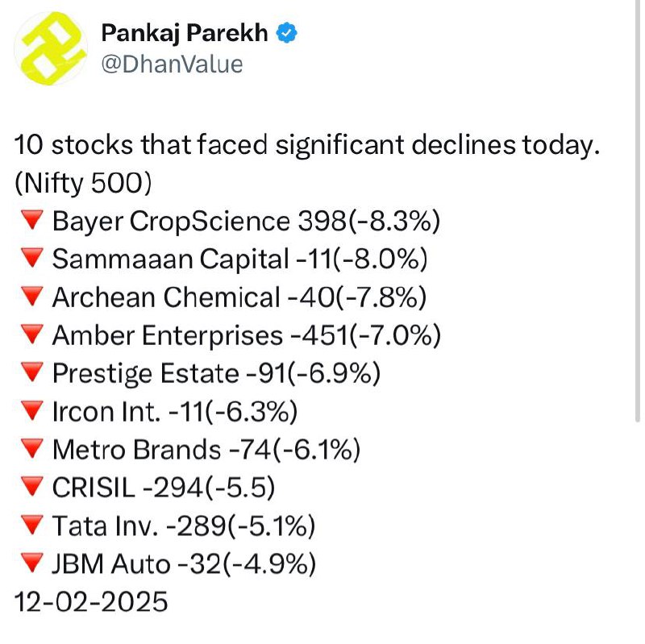This screenshot has width=645, height=644.
Task: Click red triangle beside Archean Chemical
Action: (x=32, y=296)
